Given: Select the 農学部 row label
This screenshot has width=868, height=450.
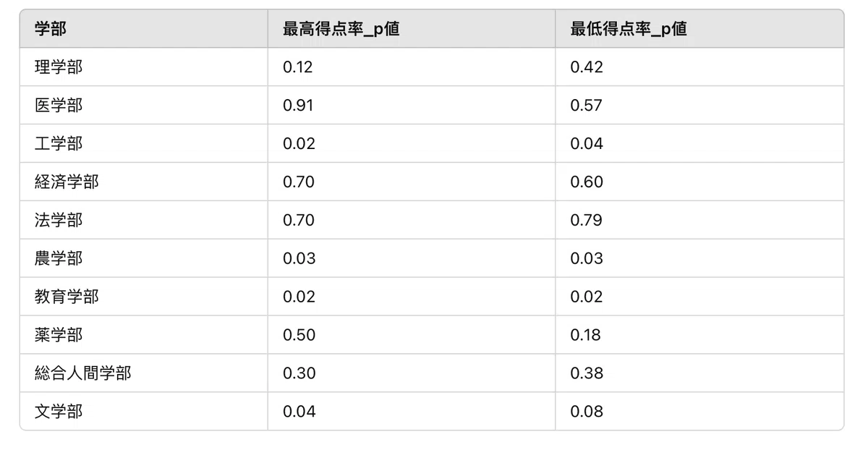Looking at the screenshot, I should click(x=59, y=259).
